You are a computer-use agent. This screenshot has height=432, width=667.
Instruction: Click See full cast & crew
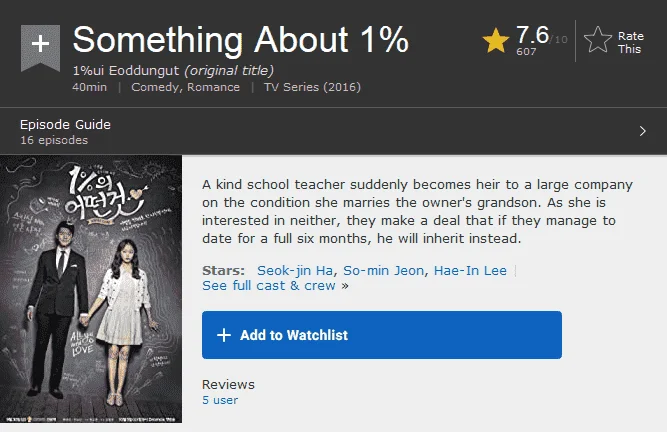[x=269, y=286]
